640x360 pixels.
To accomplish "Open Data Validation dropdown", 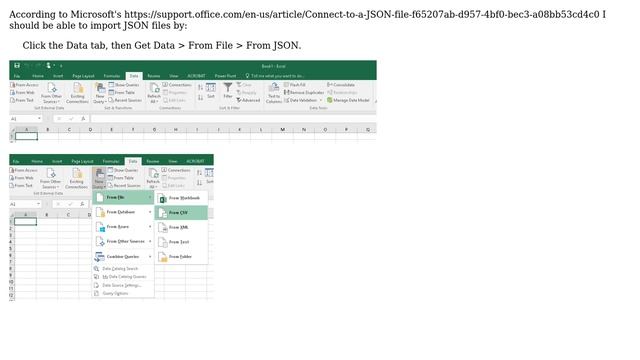I will [x=303, y=100].
